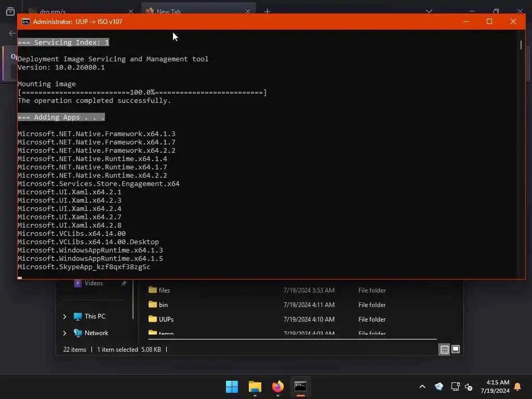Close the UUP -> ISO console window

(513, 21)
